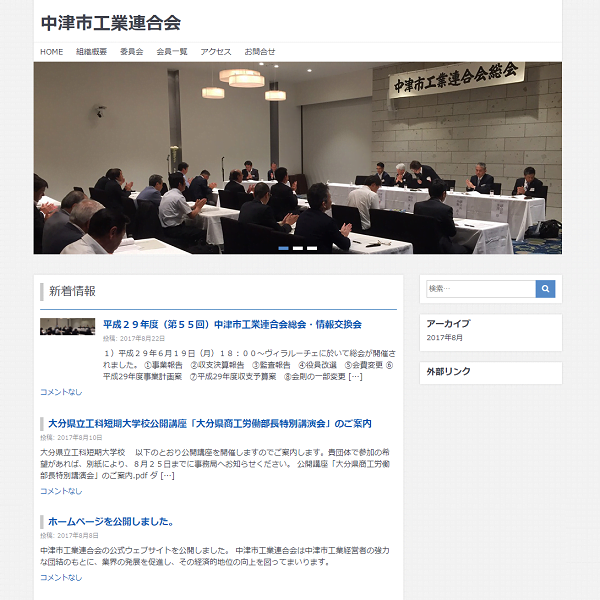Open the ホームページを公開しました post
This screenshot has width=600, height=600.
112,522
